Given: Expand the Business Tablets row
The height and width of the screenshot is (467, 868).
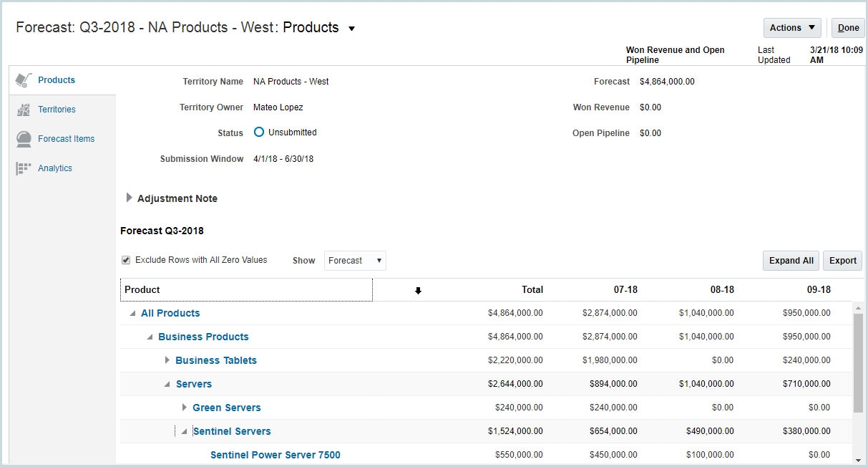Looking at the screenshot, I should click(167, 360).
